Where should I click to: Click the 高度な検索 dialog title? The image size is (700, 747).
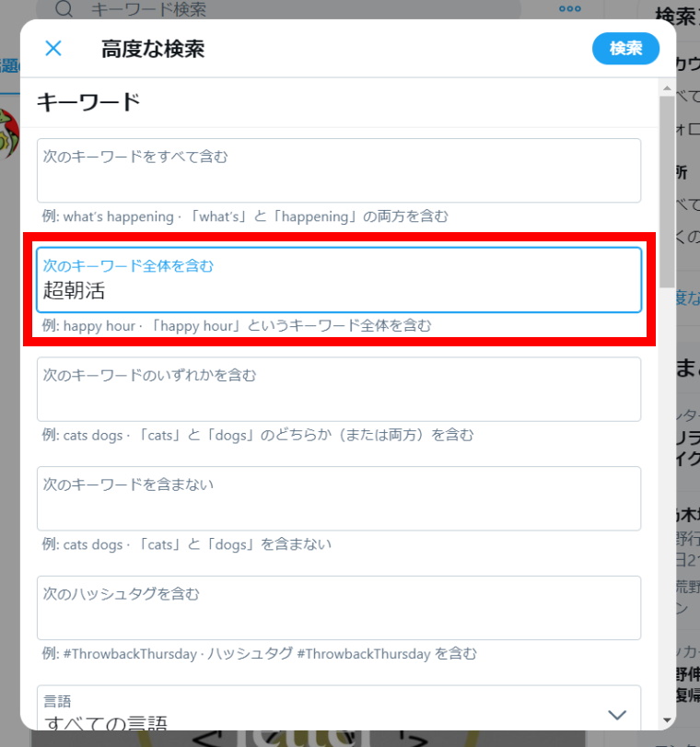(153, 49)
